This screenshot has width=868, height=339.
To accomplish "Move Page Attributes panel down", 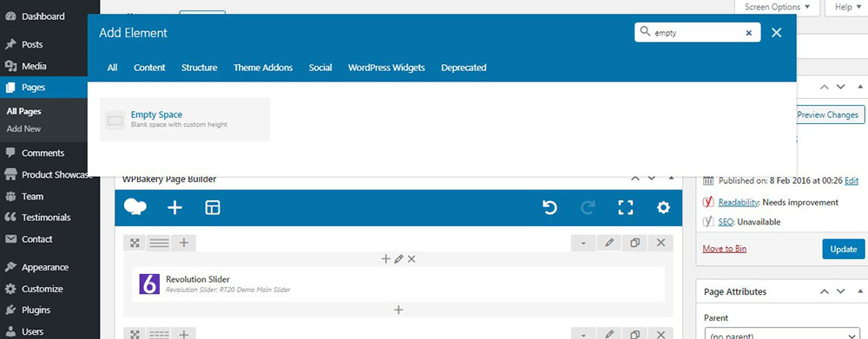I will pyautogui.click(x=841, y=291).
